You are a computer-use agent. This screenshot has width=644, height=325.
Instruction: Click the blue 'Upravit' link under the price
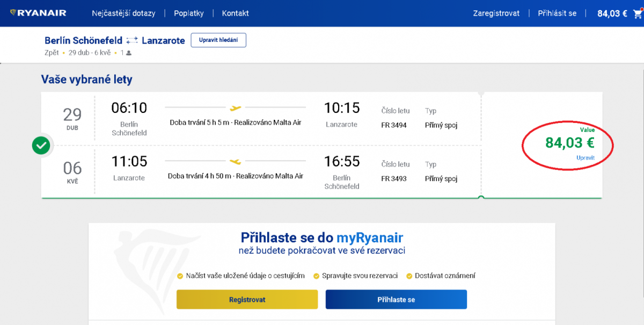point(585,157)
